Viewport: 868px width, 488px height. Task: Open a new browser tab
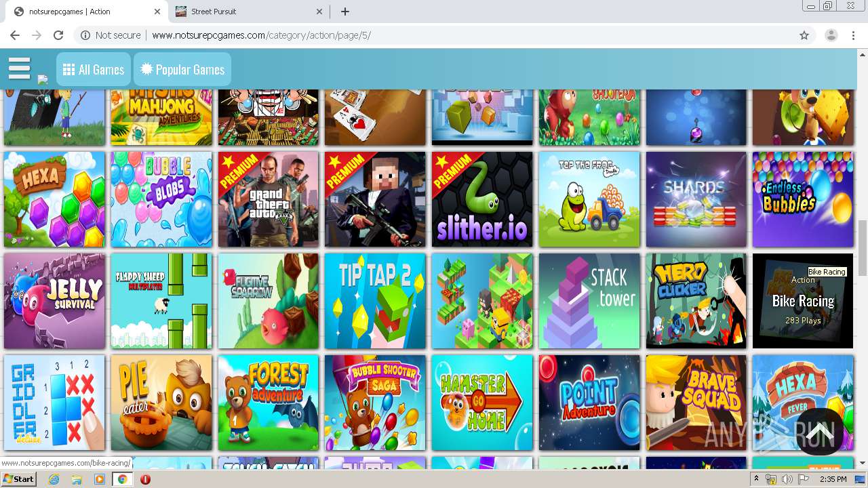pyautogui.click(x=345, y=12)
